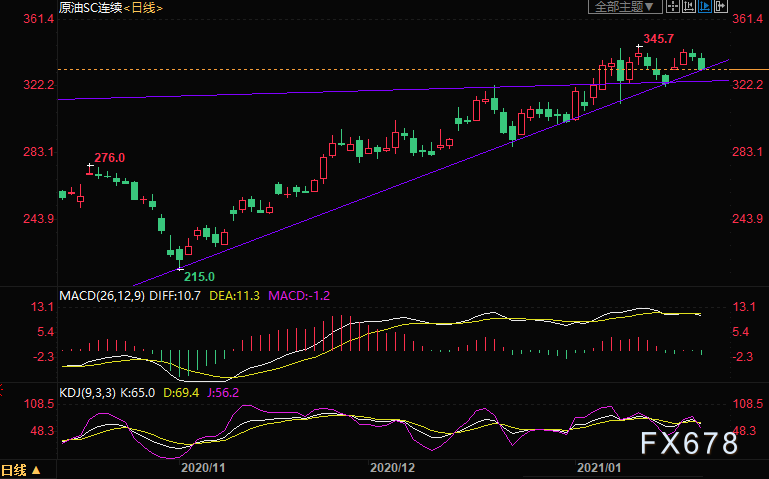Click the 2021/01 date marker

pyautogui.click(x=599, y=467)
